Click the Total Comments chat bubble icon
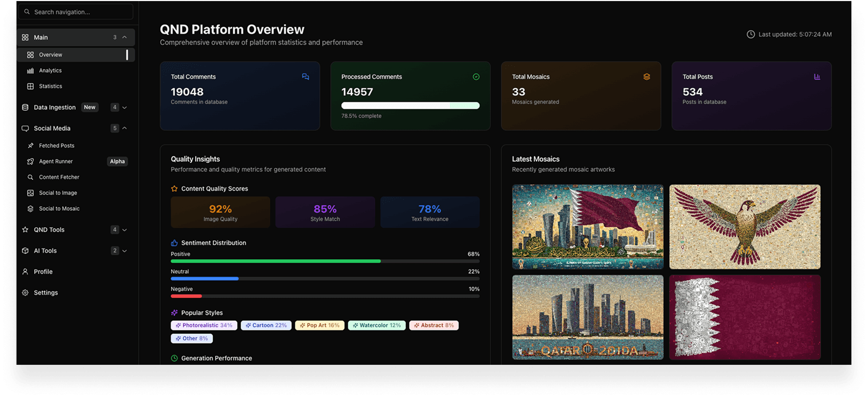Screen dimensions: 868x398 pos(306,77)
